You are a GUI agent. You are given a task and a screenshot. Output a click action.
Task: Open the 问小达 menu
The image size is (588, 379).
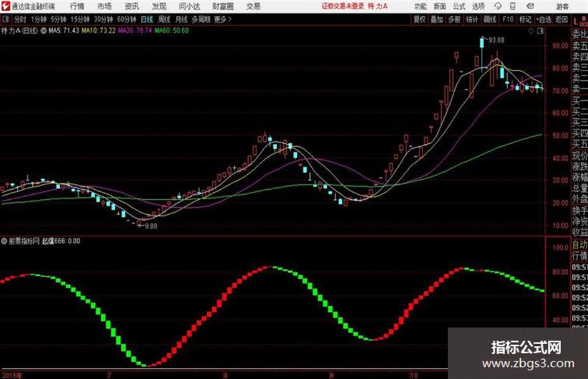tap(189, 6)
